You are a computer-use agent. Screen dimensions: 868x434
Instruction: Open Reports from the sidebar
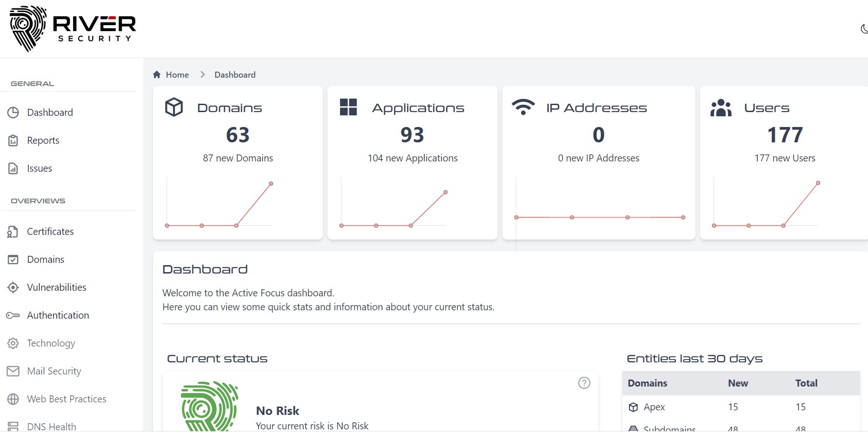tap(43, 140)
